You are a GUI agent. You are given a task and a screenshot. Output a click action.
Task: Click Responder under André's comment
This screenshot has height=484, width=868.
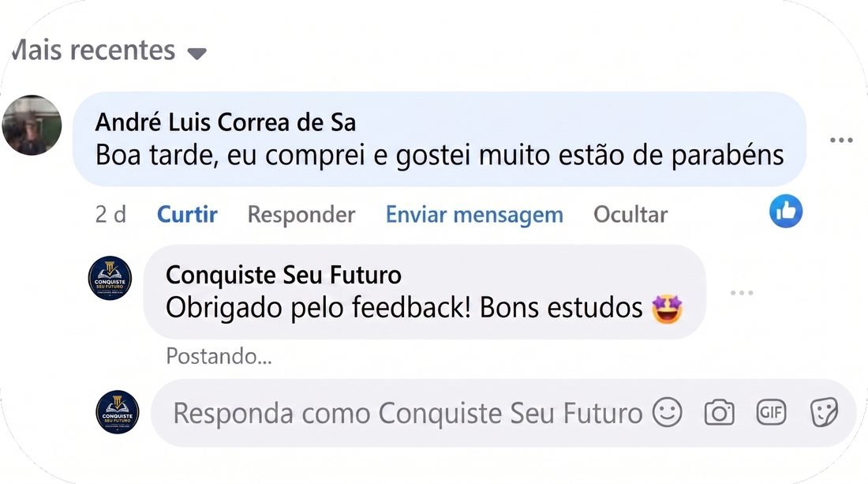(x=301, y=215)
